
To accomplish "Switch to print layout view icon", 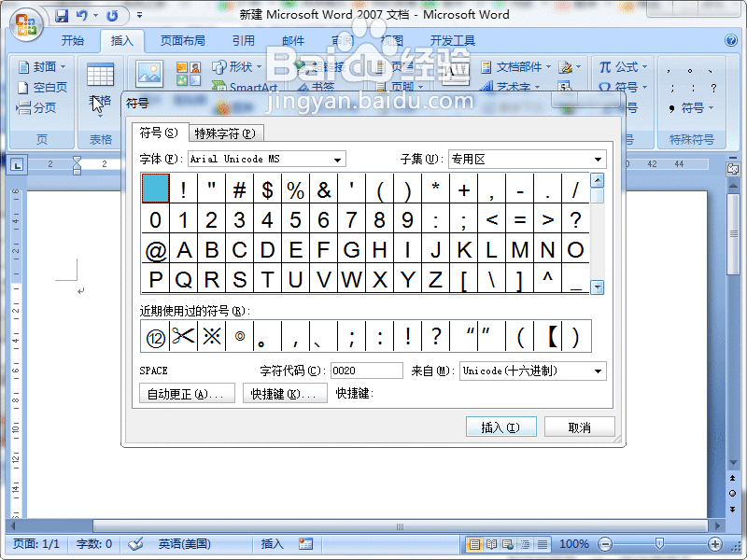I will (474, 544).
